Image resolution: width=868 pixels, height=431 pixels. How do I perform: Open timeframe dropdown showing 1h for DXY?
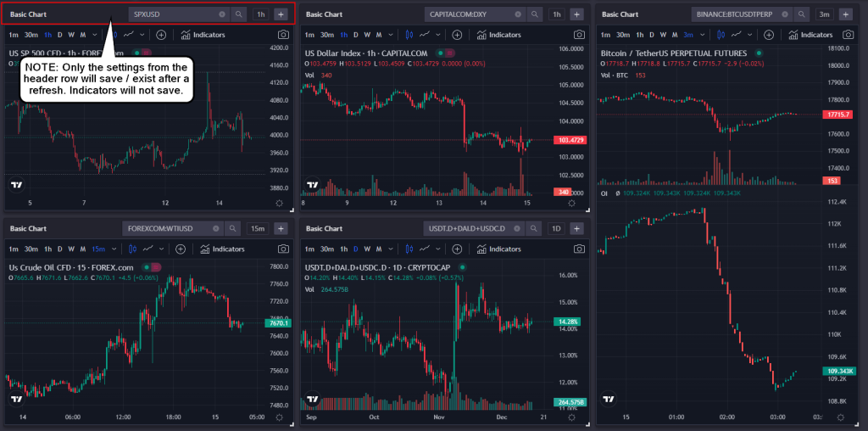(556, 14)
